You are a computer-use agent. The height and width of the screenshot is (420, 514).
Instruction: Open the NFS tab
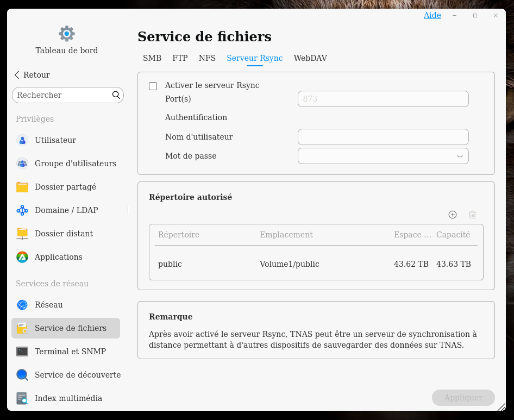click(207, 58)
